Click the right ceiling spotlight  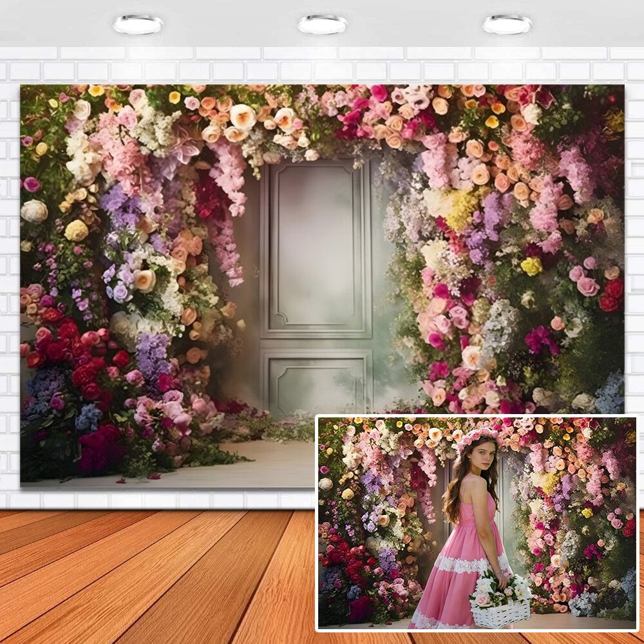[507, 24]
